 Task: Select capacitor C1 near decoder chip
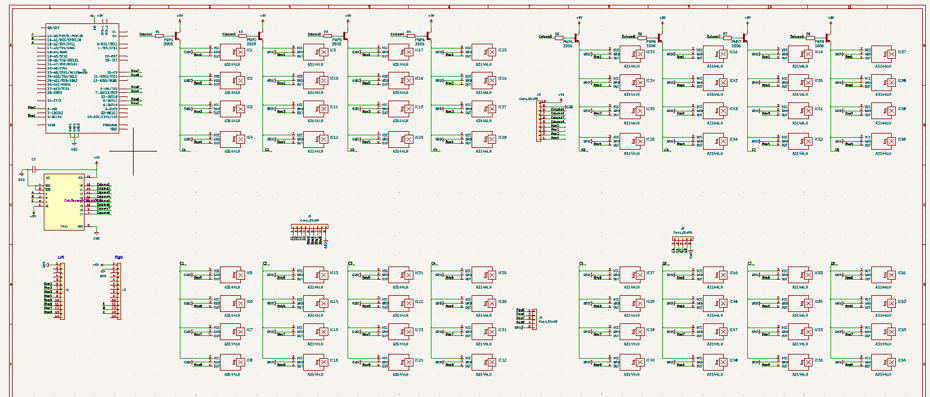click(x=34, y=169)
